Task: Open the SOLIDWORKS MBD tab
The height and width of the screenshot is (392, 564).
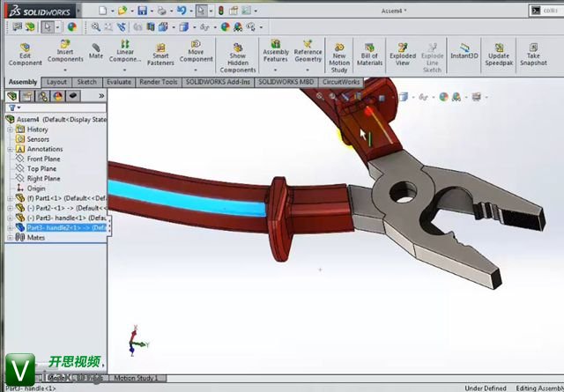Action: (286, 82)
